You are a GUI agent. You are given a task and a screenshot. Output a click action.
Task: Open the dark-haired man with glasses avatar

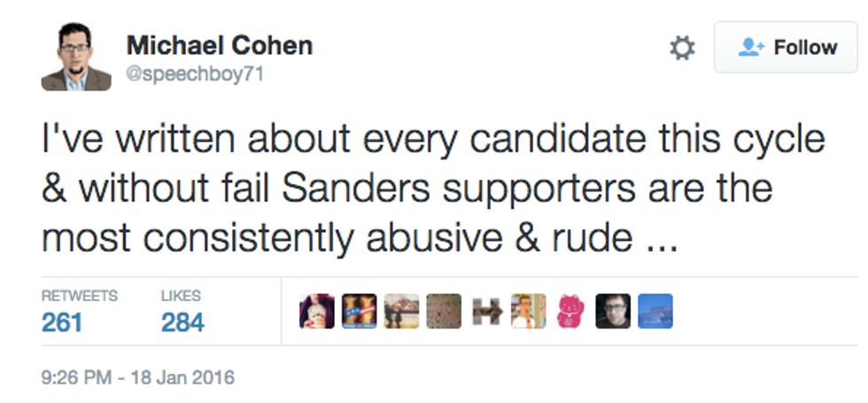click(x=613, y=312)
